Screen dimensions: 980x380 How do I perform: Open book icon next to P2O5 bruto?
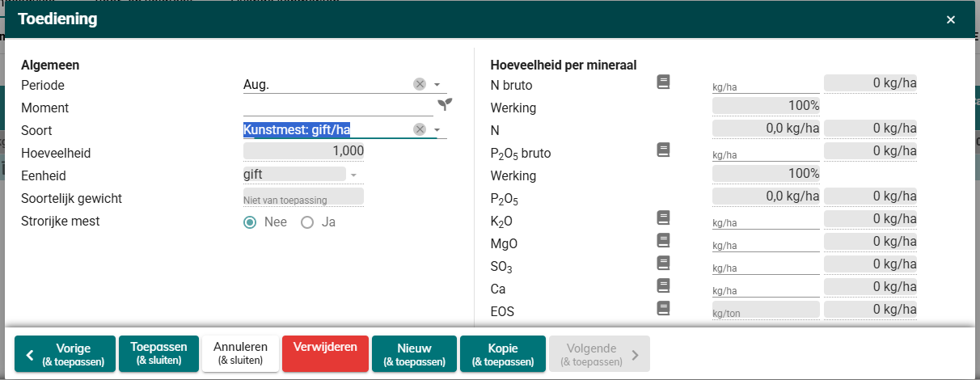pos(664,149)
